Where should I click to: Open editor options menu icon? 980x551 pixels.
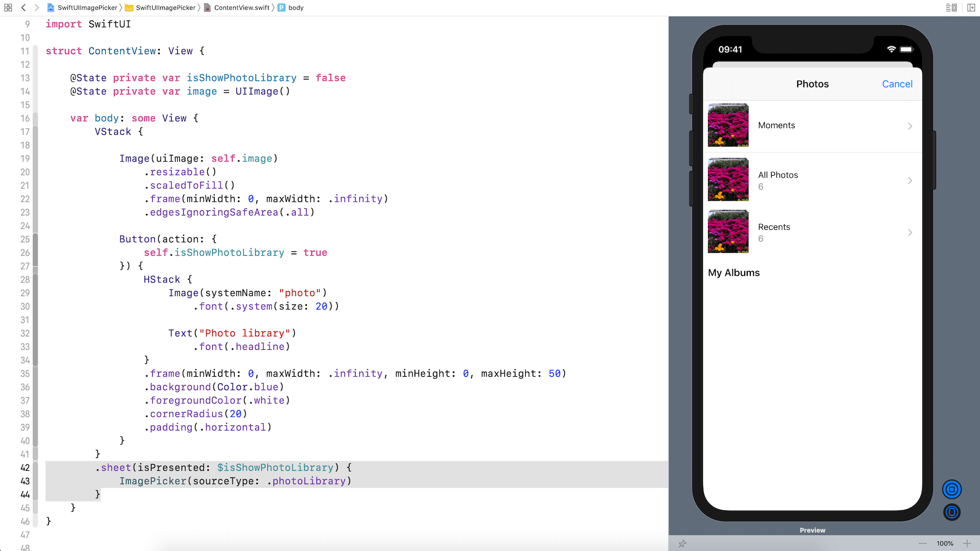pyautogui.click(x=951, y=8)
